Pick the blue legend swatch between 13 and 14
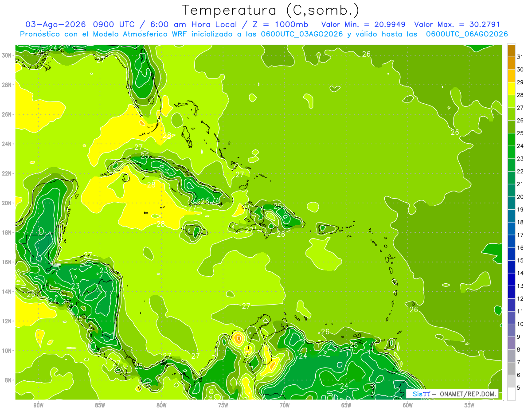This screenshot has width=532, height=411. pos(511,280)
